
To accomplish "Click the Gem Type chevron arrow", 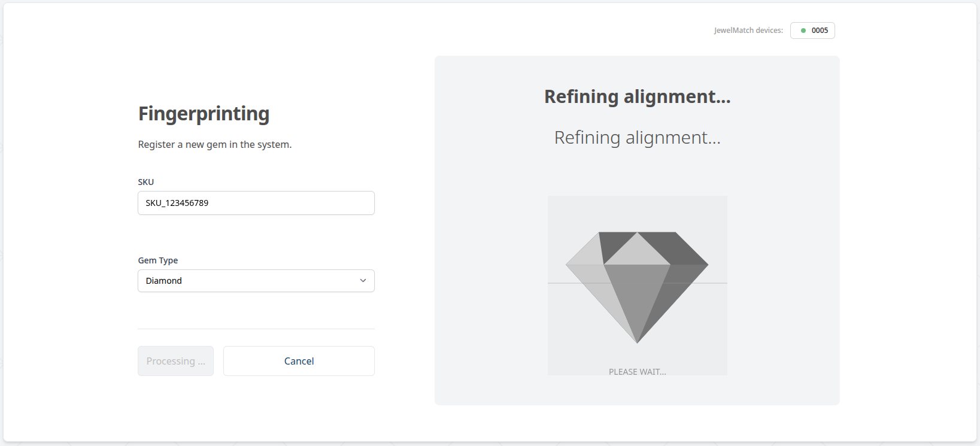I will point(363,281).
